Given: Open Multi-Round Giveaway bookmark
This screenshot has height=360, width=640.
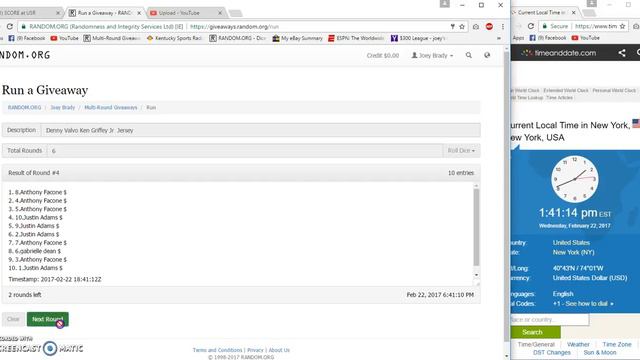Looking at the screenshot, I should point(112,38).
